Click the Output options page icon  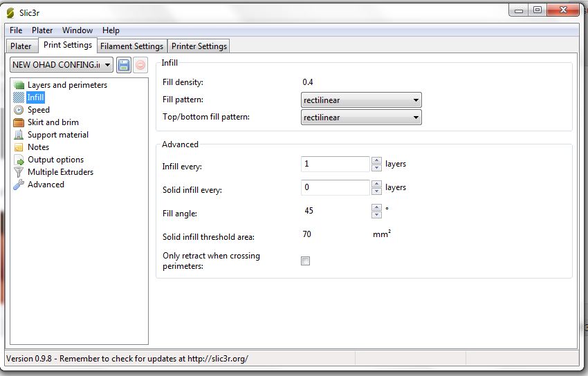point(19,160)
